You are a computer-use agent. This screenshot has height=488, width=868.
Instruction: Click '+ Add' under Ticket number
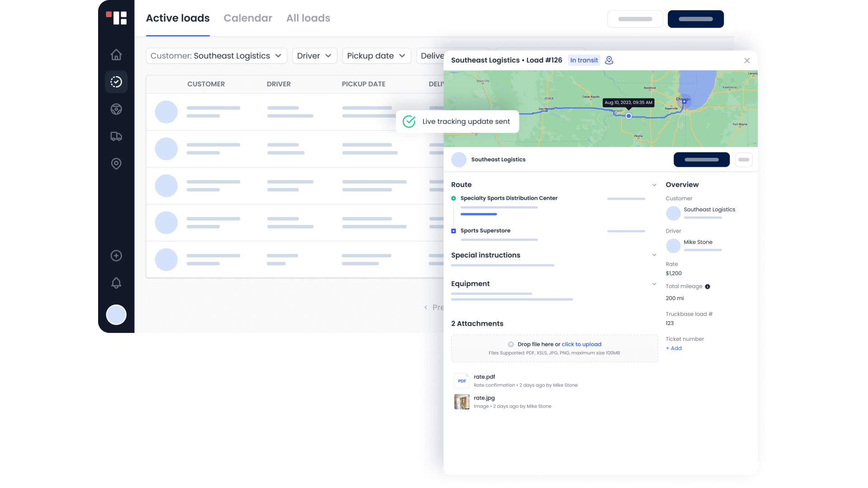674,348
